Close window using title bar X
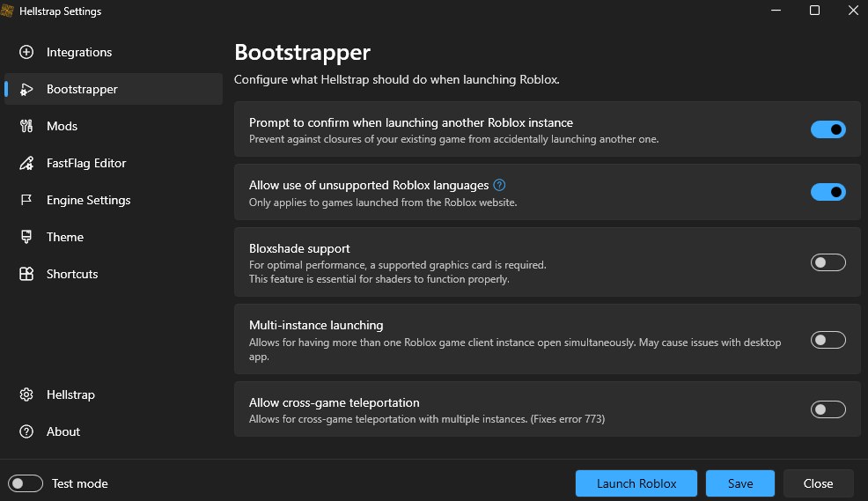Screen dimensions: 868x501 853,11
